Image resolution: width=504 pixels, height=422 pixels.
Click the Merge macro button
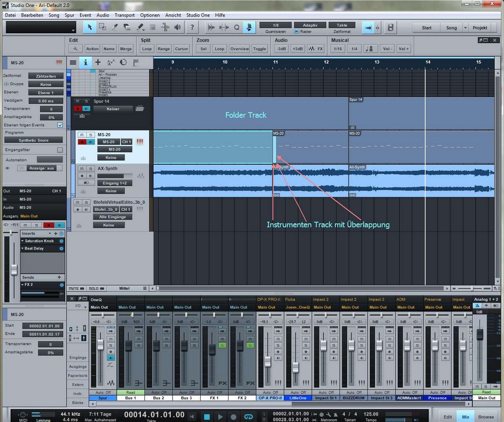click(x=126, y=49)
